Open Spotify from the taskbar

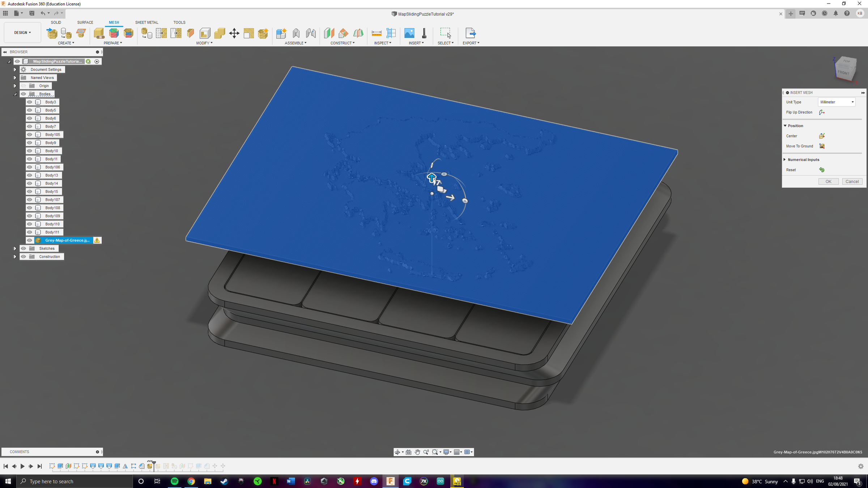click(174, 481)
